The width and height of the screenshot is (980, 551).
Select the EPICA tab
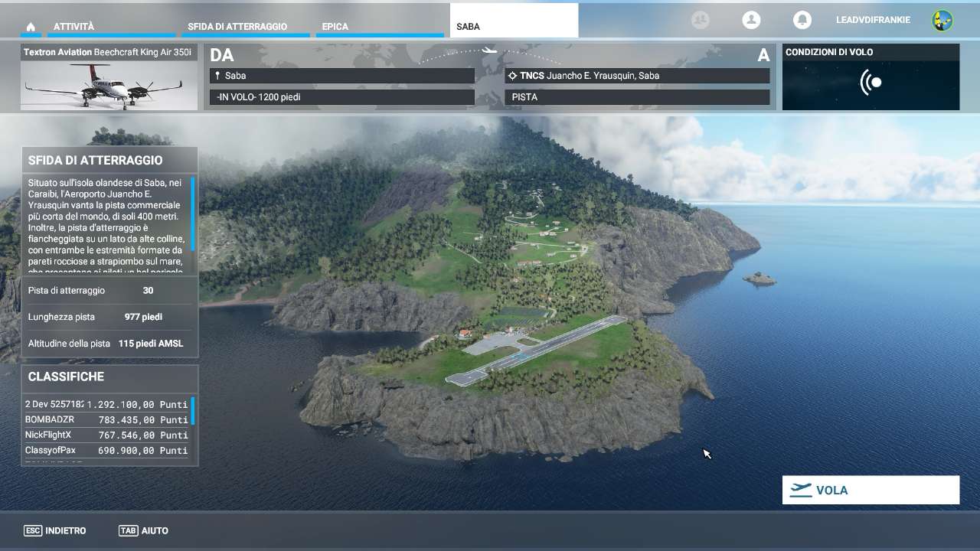[x=335, y=27]
